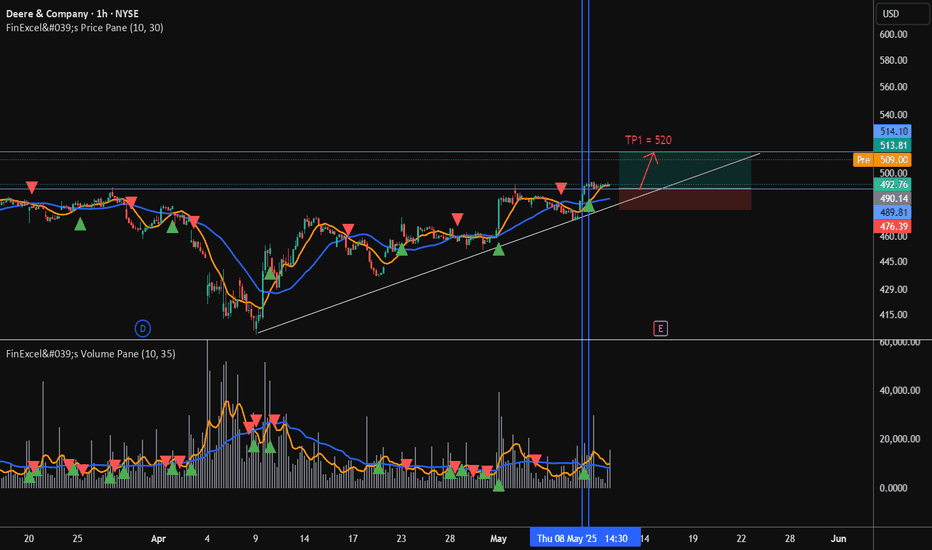Click the '22' time axis label
932x550 pixels.
741,539
